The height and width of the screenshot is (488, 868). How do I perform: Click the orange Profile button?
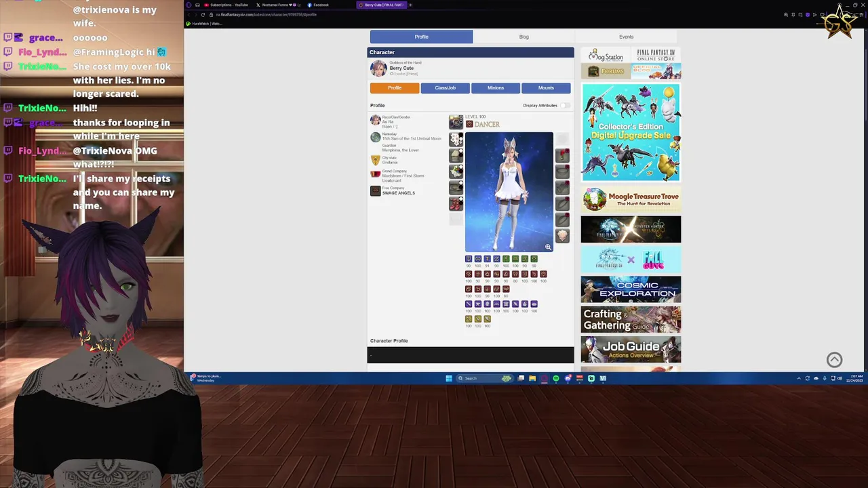pyautogui.click(x=395, y=87)
